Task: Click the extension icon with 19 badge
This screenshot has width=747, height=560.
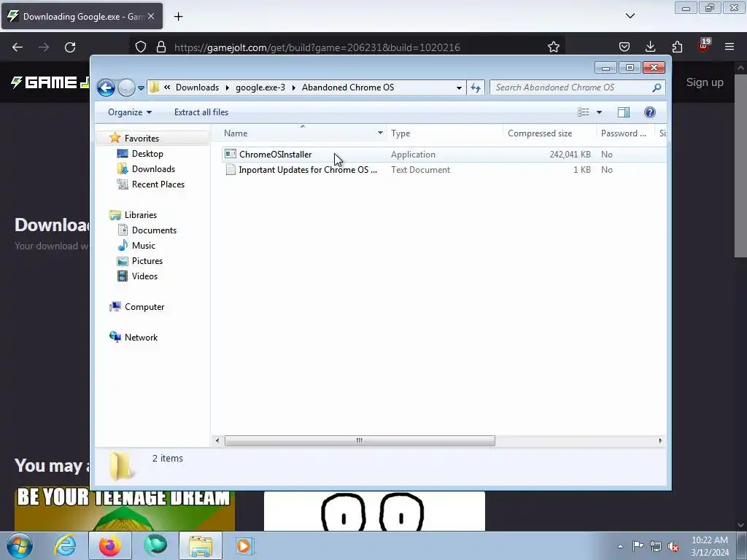Action: point(704,46)
